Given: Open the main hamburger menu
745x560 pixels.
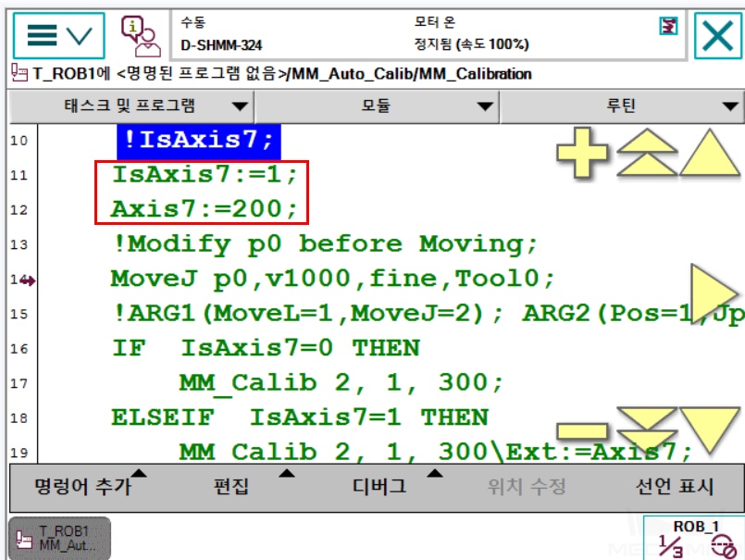Looking at the screenshot, I should 58,36.
